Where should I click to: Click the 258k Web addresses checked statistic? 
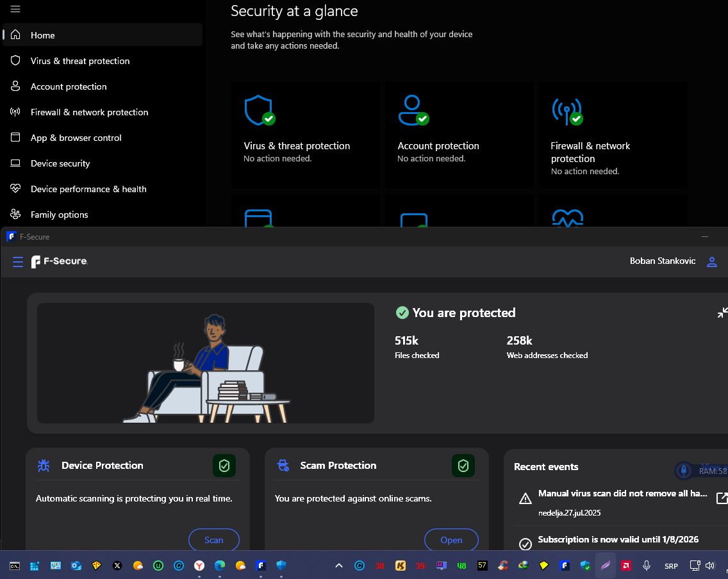(x=547, y=347)
